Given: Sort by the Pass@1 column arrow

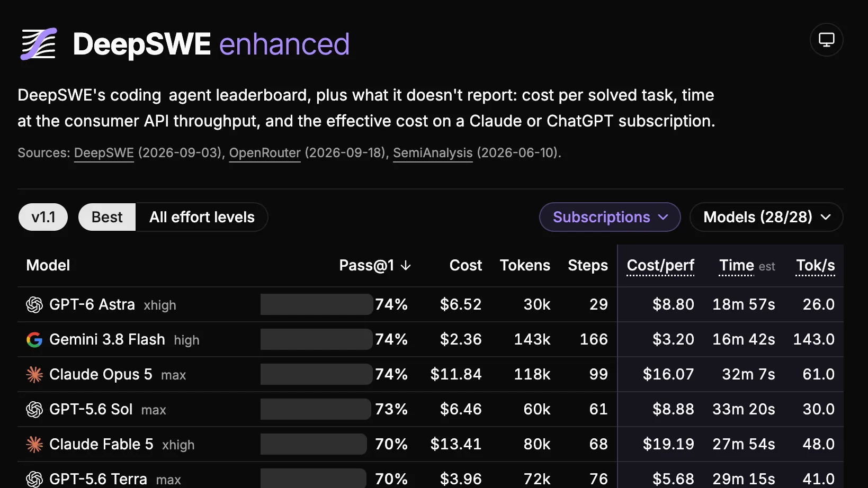Looking at the screenshot, I should [x=406, y=265].
